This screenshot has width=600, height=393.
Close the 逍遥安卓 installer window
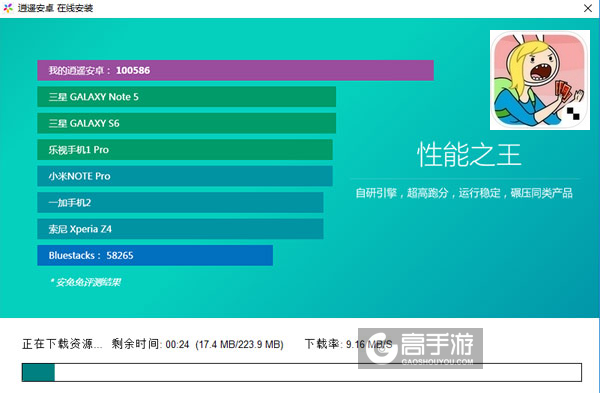pyautogui.click(x=588, y=8)
